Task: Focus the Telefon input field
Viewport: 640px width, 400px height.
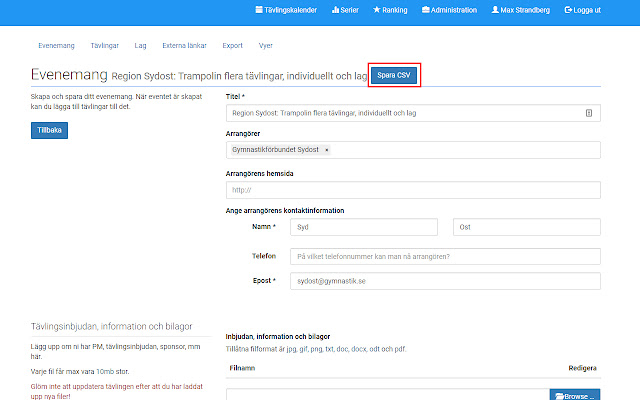Action: tap(445, 256)
